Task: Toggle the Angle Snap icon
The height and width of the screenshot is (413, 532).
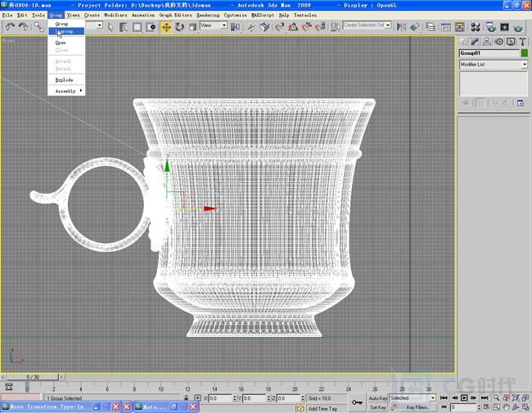Action: (293, 27)
